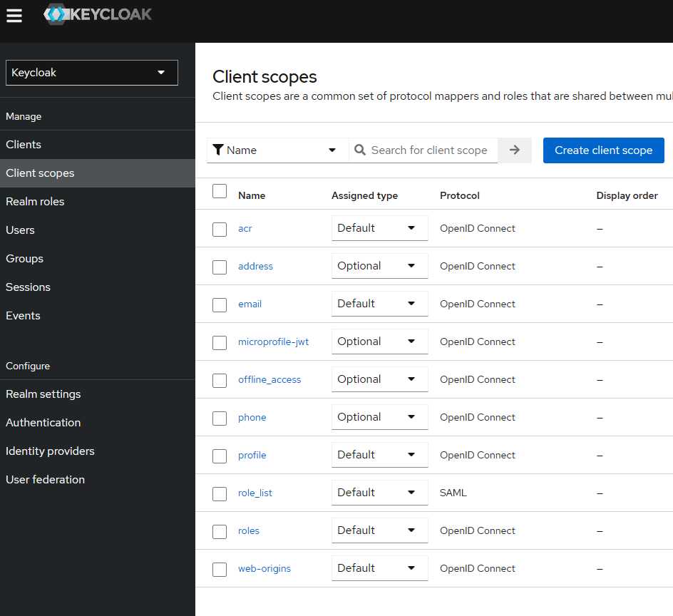Image resolution: width=673 pixels, height=616 pixels.
Task: Submit the search with the arrow button
Action: [x=515, y=150]
